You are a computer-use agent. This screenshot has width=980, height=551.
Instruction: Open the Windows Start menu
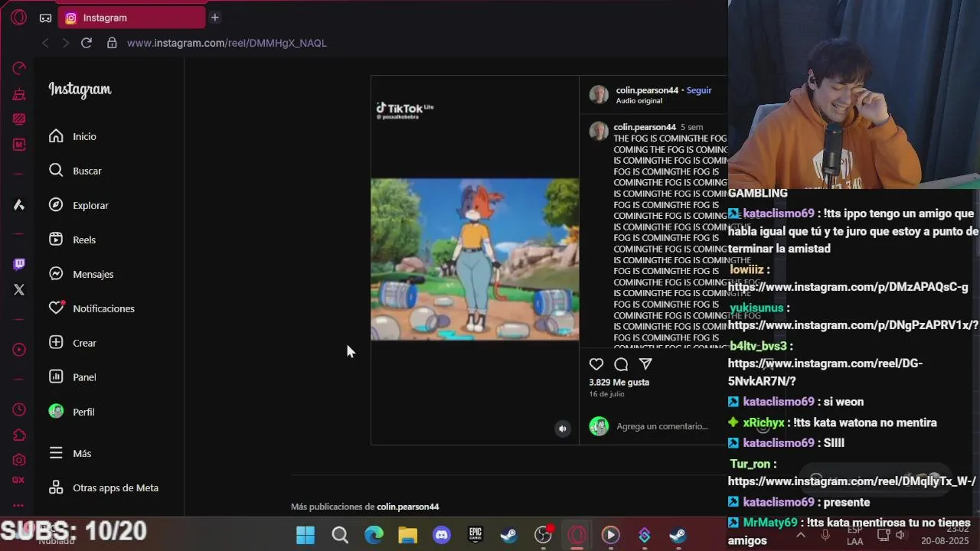pos(305,535)
